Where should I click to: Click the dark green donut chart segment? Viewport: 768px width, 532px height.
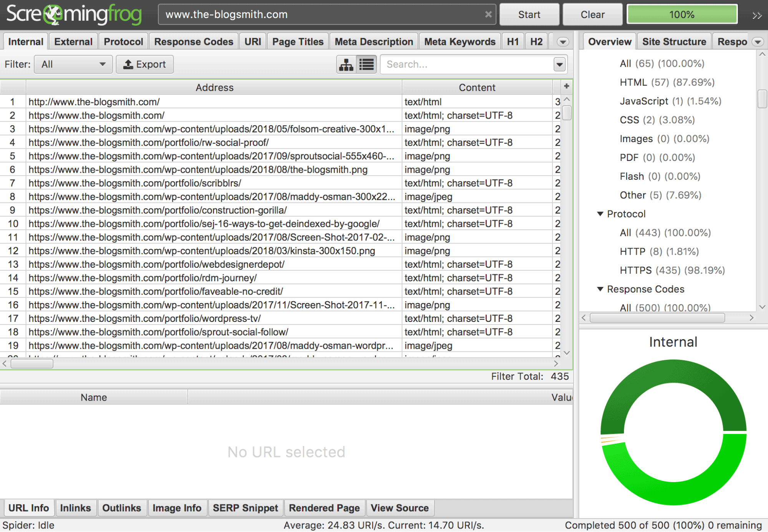[x=673, y=371]
